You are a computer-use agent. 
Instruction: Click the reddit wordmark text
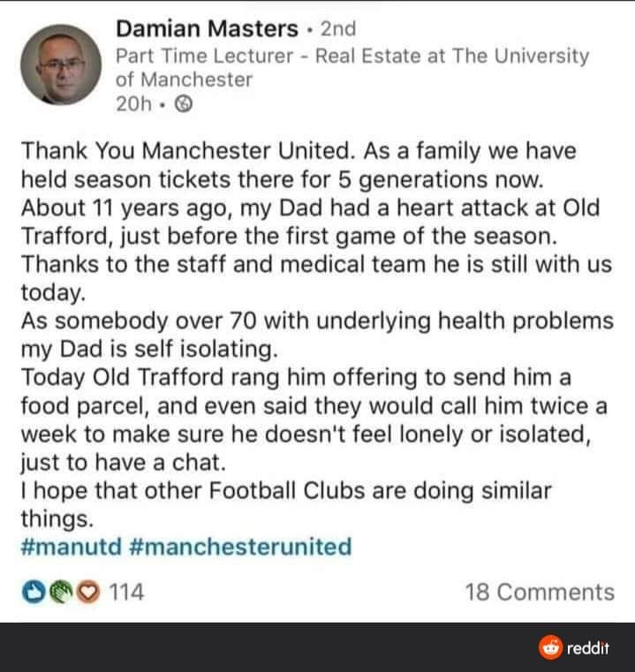[x=588, y=648]
